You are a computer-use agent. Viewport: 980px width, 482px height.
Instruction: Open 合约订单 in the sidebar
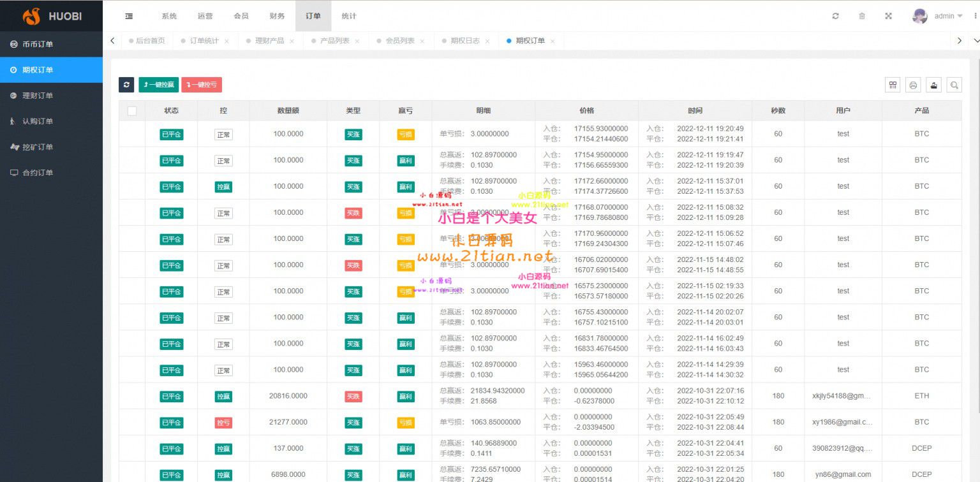(x=38, y=173)
